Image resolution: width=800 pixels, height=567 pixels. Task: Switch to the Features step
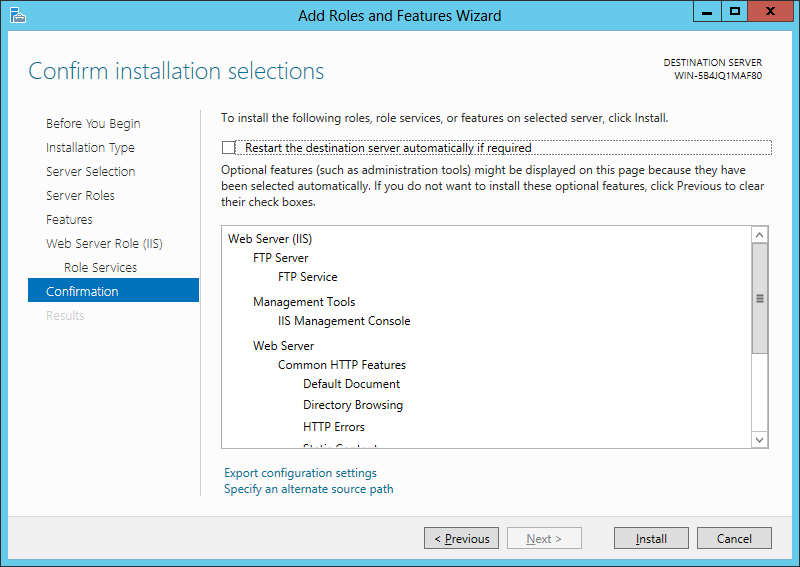(x=69, y=220)
